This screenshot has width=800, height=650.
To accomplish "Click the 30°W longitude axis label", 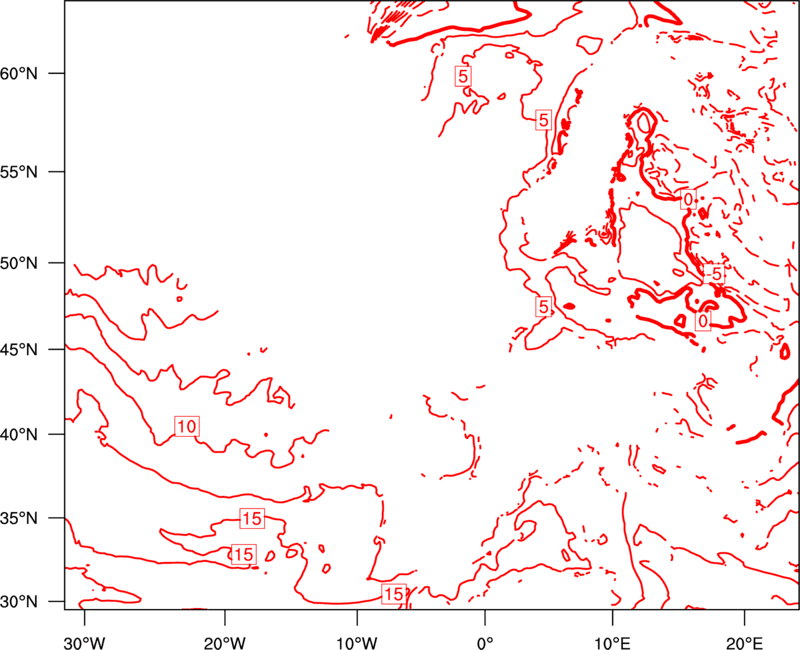I will 84,643.
